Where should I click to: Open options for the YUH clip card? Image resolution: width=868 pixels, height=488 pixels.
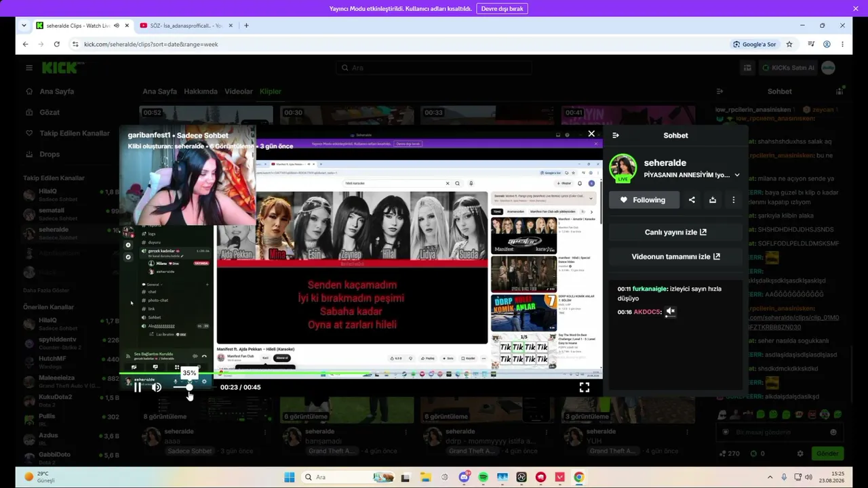(x=688, y=432)
